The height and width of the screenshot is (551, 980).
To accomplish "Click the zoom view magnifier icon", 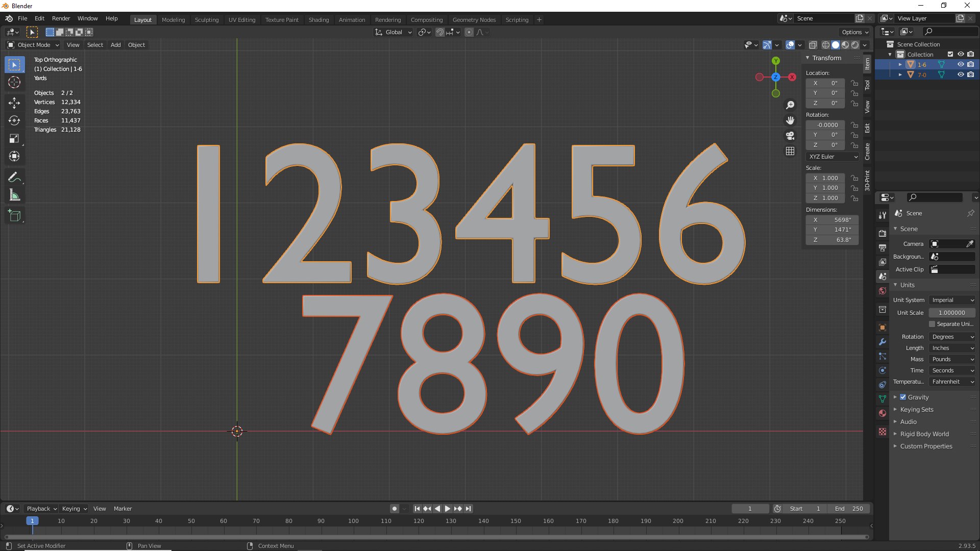I will 790,105.
